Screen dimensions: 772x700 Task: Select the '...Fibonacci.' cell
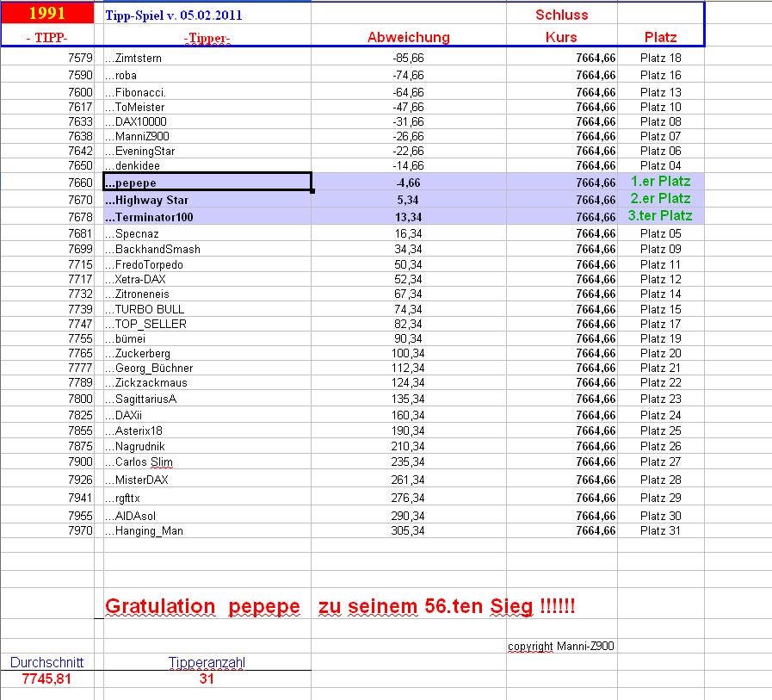(207, 93)
